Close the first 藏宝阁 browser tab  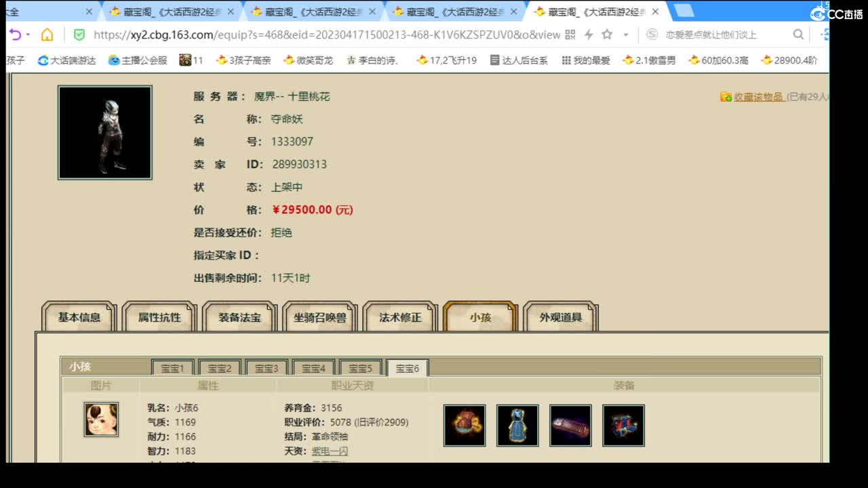click(231, 12)
